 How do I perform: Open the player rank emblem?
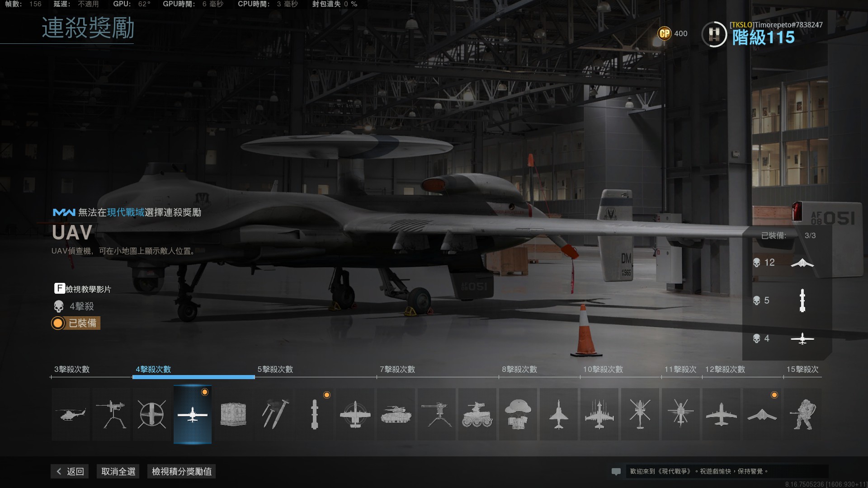point(714,34)
